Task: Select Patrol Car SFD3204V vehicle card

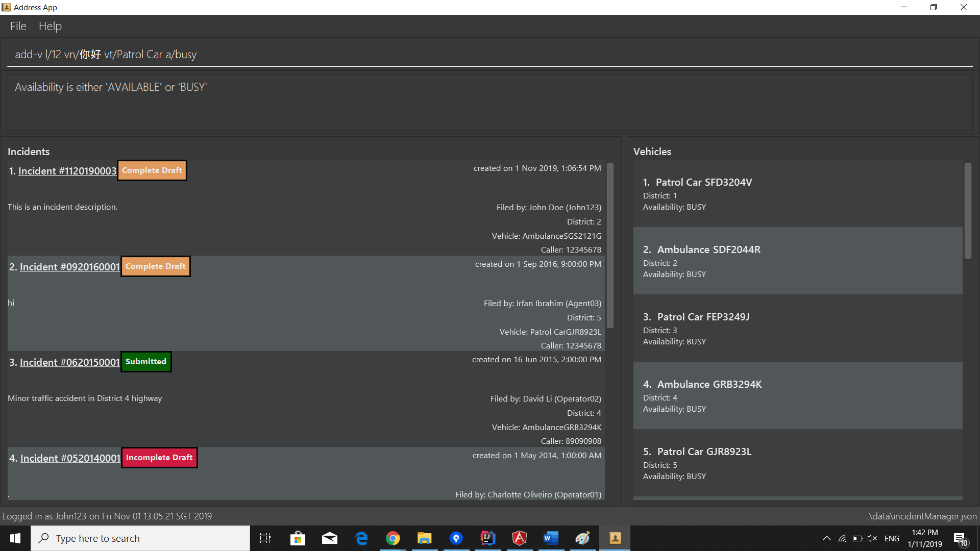Action: point(798,194)
